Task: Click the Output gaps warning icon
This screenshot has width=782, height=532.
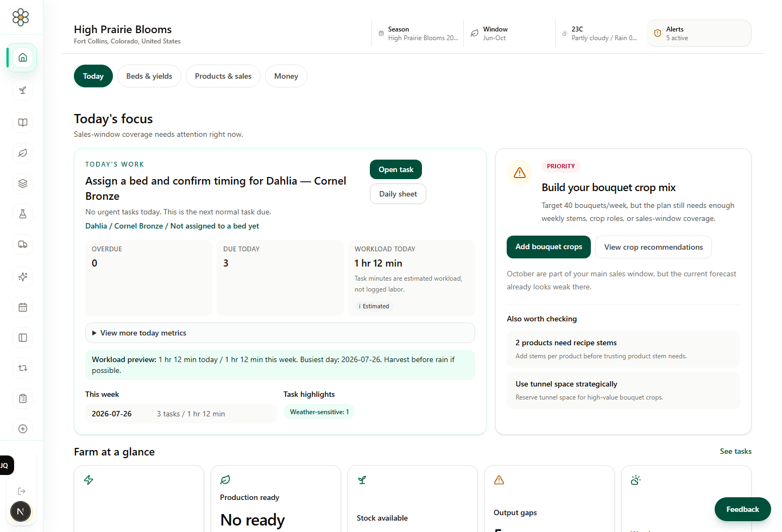Action: (x=499, y=480)
